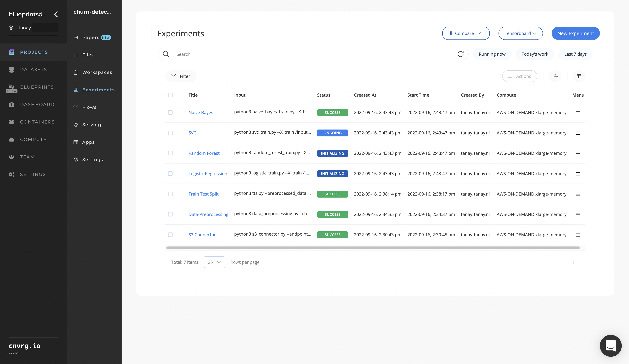629x364 pixels.
Task: Click the ONGOING status badge for SVC
Action: [x=333, y=133]
